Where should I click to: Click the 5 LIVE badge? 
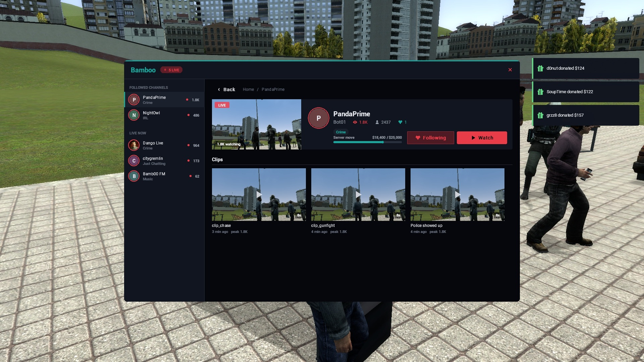pos(171,70)
